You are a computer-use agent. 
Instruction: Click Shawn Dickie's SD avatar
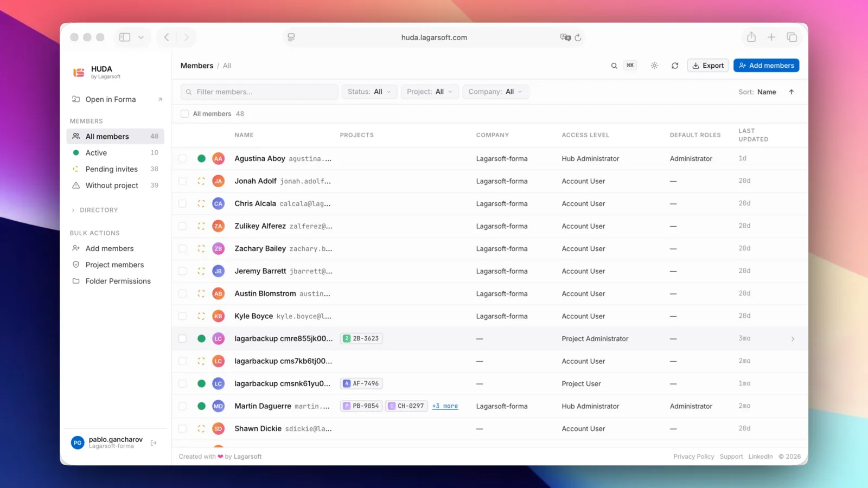click(x=218, y=429)
